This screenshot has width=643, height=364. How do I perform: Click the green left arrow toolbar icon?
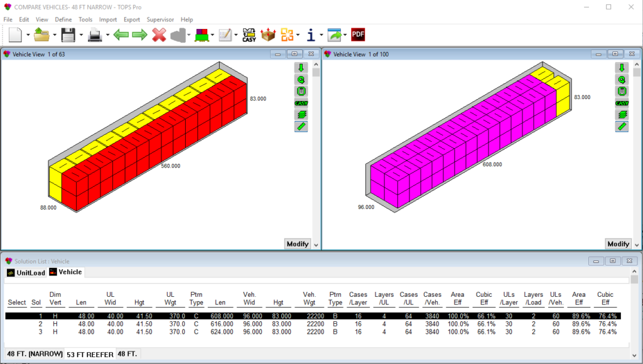click(121, 35)
